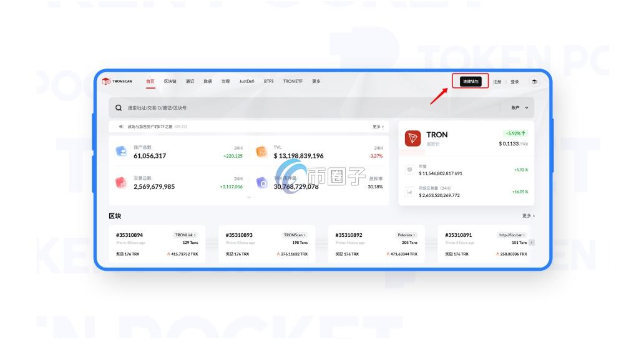The image size is (644, 353).
Task: Click the red total transactions icon
Action: point(121,182)
